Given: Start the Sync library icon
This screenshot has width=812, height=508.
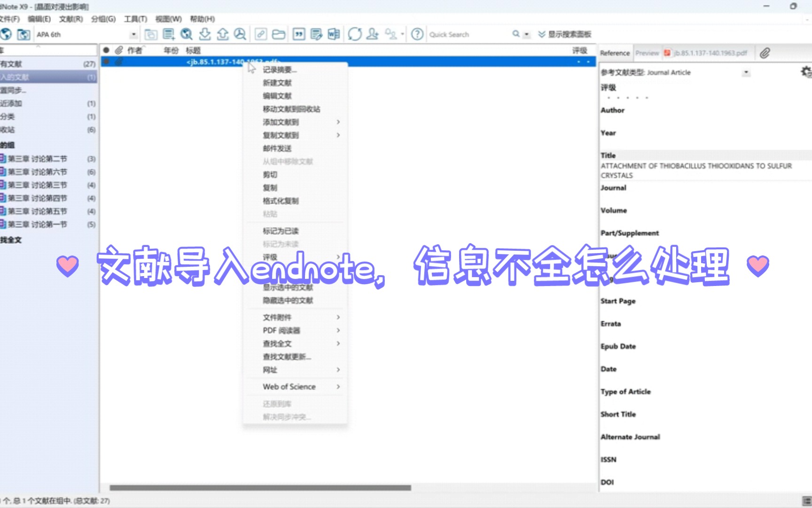Looking at the screenshot, I should [x=355, y=34].
